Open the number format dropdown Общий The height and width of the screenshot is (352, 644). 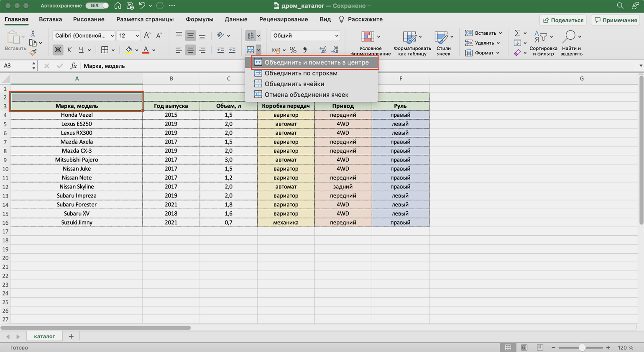(x=336, y=36)
